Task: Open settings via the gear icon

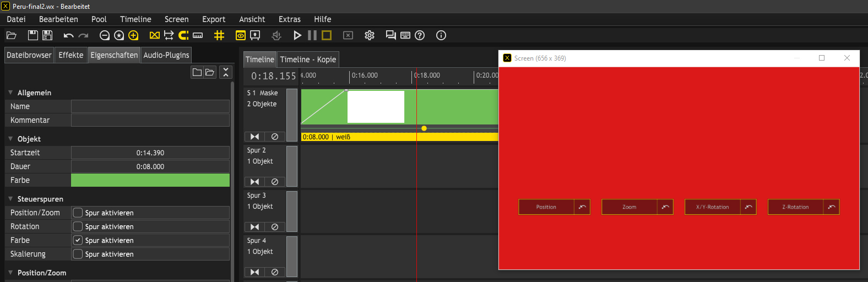Action: point(370,35)
